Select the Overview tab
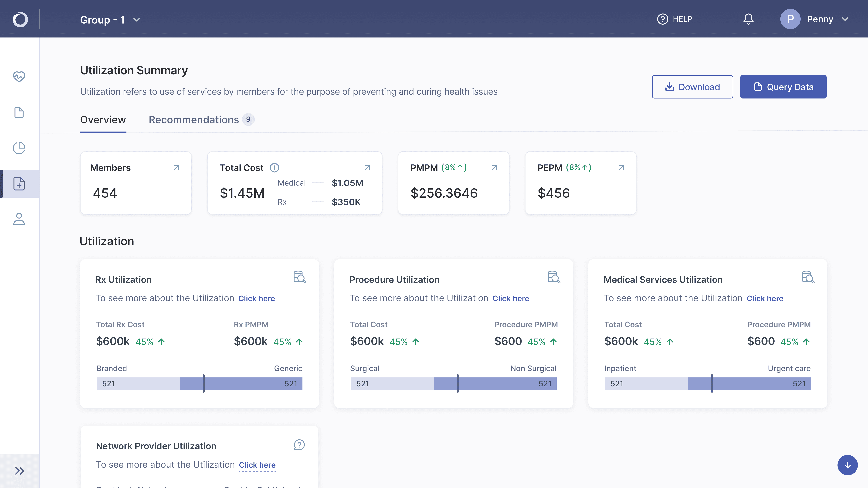Screen dimensions: 868x488 (103, 120)
